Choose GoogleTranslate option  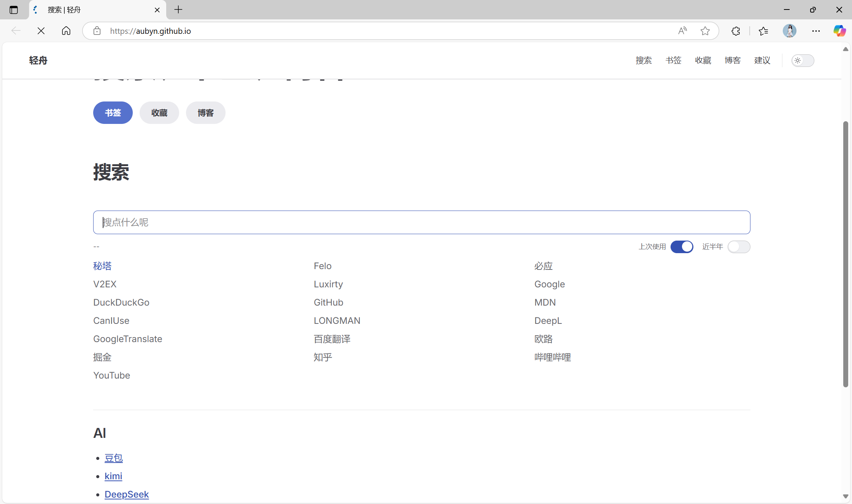coord(128,339)
